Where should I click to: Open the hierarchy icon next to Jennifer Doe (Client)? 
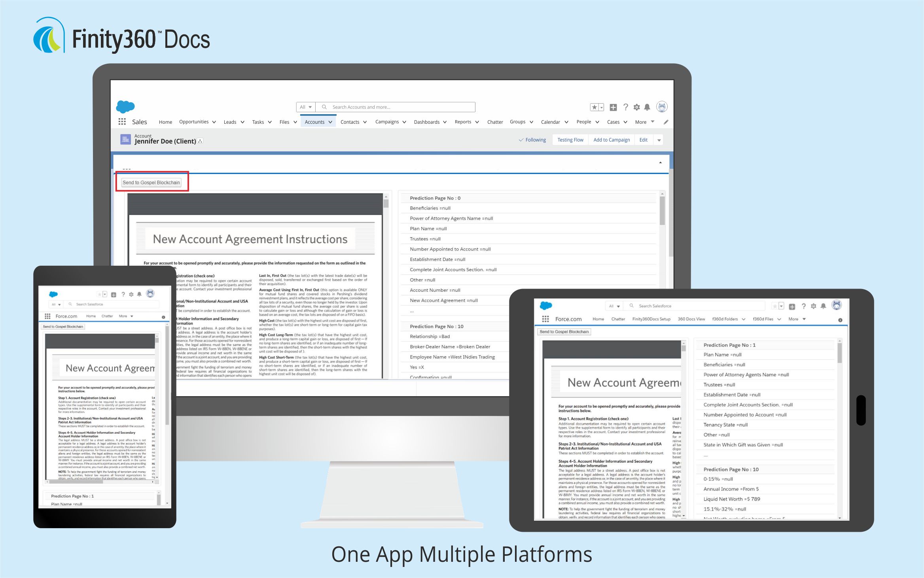point(200,141)
